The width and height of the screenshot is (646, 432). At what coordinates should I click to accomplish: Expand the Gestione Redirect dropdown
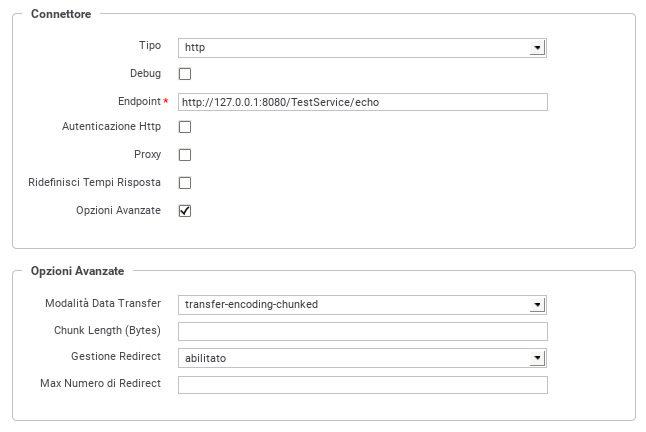(x=362, y=358)
